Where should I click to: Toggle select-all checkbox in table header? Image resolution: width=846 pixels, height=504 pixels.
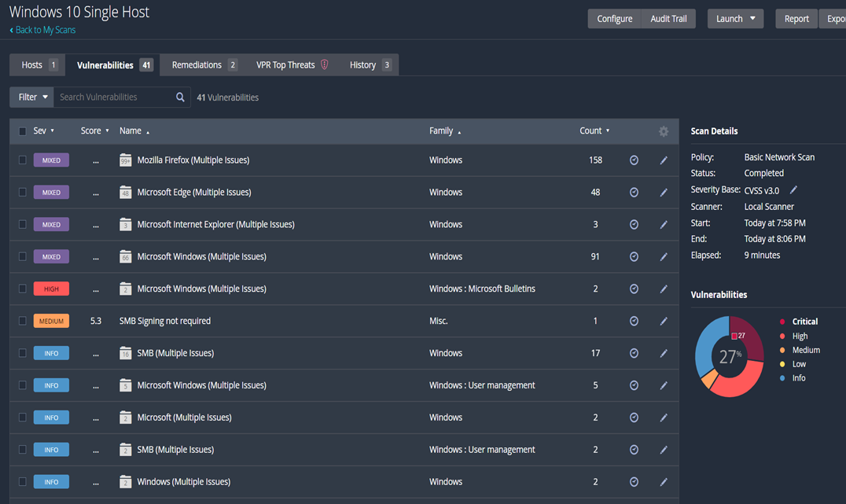tap(22, 131)
